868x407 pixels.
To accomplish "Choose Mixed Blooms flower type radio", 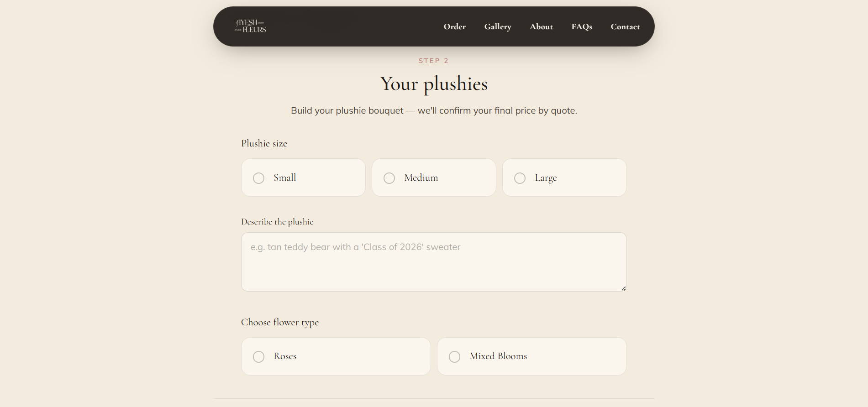I will click(455, 356).
